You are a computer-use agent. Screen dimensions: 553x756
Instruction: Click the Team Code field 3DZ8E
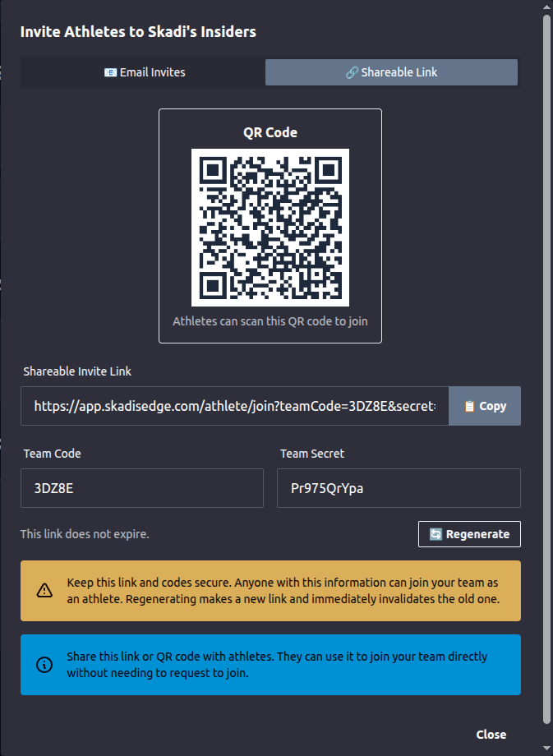coord(142,488)
